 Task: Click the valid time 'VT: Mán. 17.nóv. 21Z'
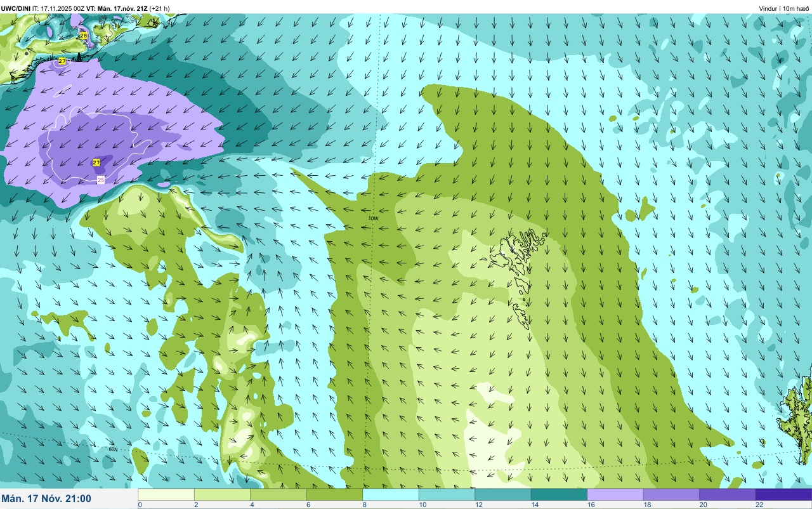point(117,8)
